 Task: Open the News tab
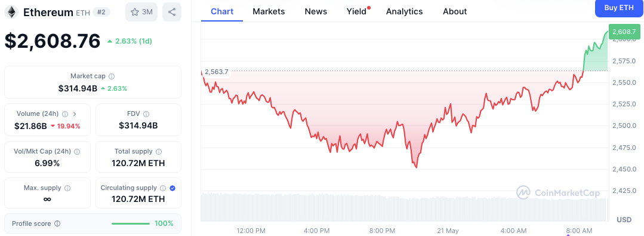[x=316, y=11]
